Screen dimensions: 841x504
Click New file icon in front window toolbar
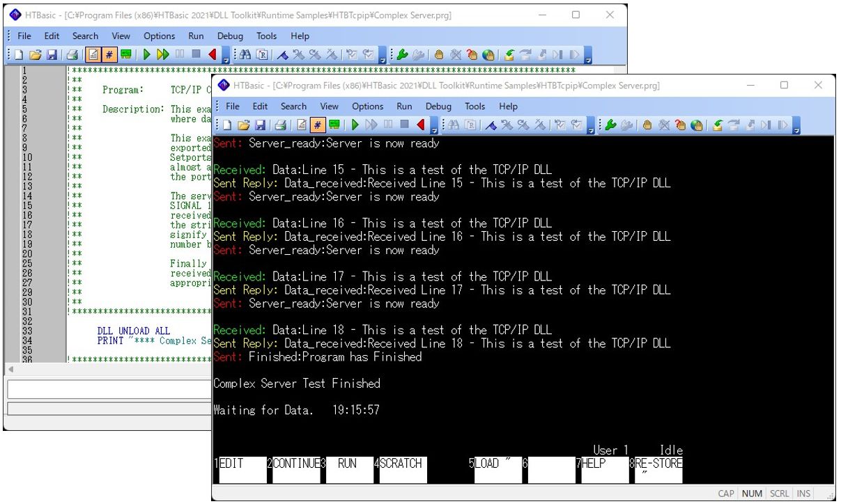click(x=227, y=125)
